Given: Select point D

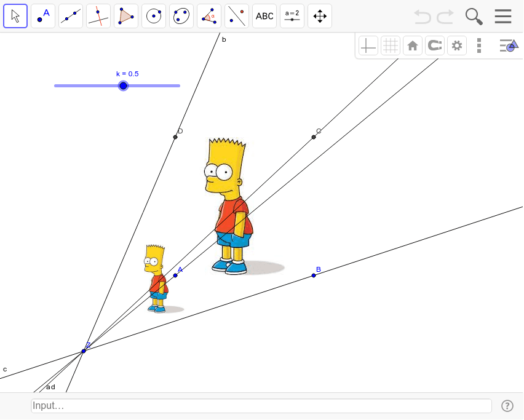Looking at the screenshot, I should (x=175, y=137).
